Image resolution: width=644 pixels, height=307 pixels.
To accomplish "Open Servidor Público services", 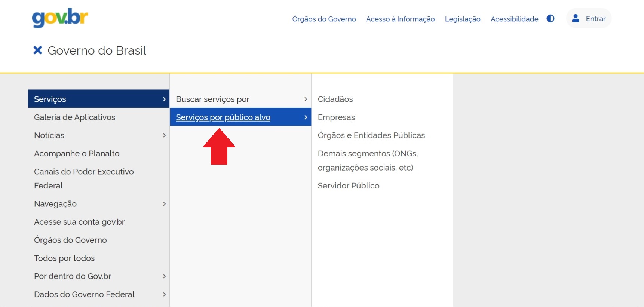I will coord(348,186).
